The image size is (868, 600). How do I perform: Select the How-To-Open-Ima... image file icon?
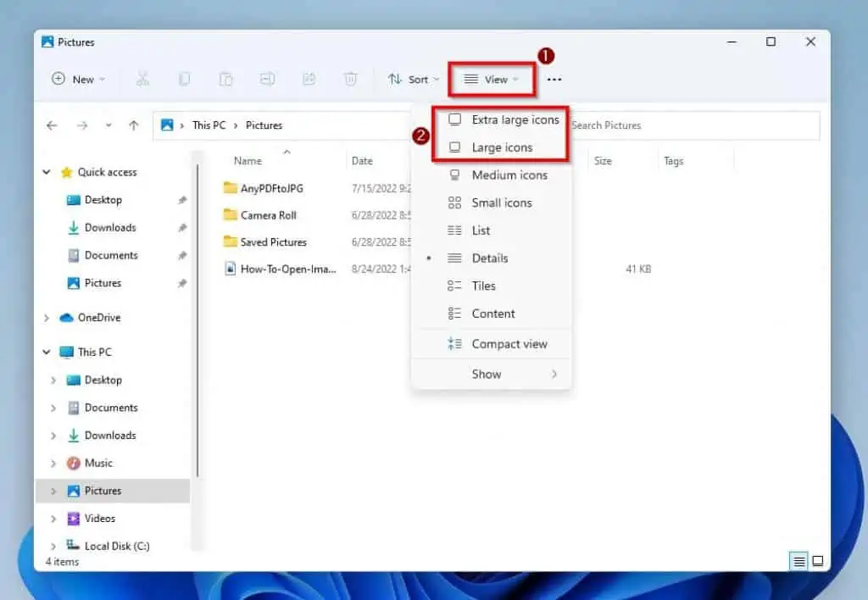coord(230,269)
